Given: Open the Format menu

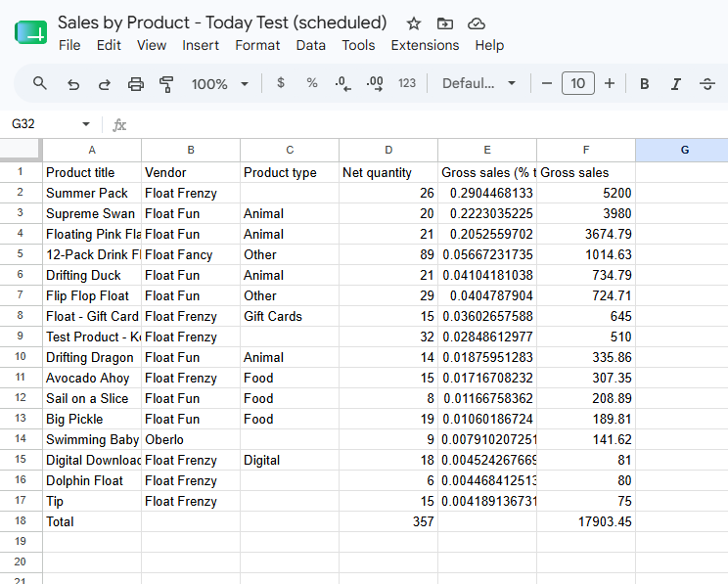Looking at the screenshot, I should pyautogui.click(x=257, y=45).
